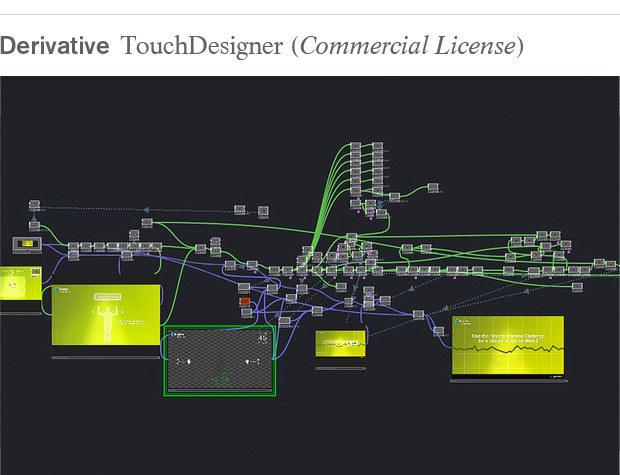Select the isolated node right of the stacked columns

(433, 187)
